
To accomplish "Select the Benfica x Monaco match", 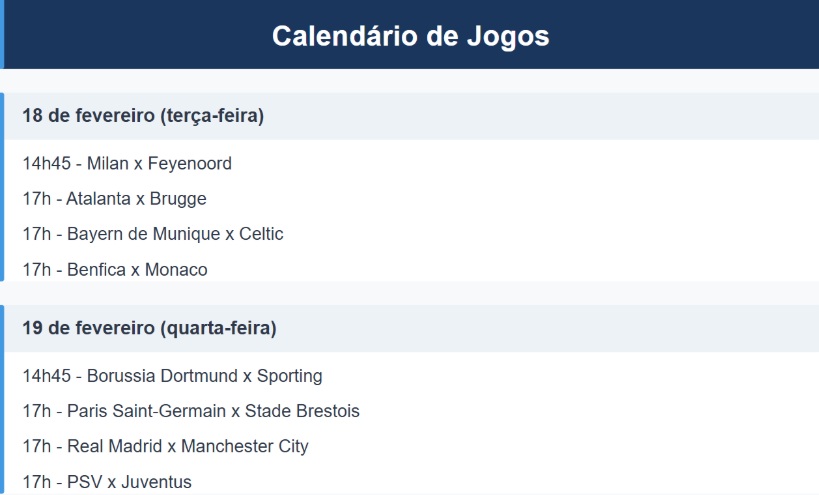I will [115, 270].
